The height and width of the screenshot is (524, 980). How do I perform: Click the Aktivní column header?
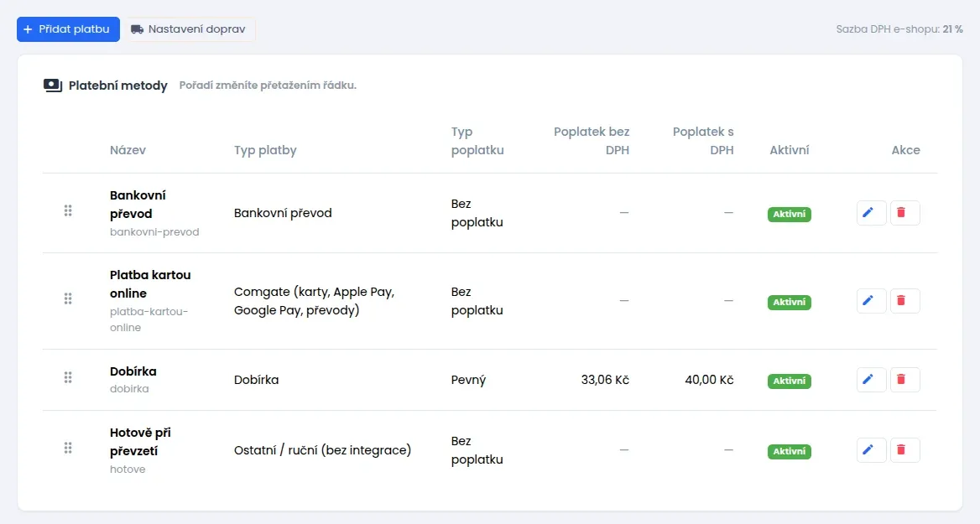click(x=790, y=151)
